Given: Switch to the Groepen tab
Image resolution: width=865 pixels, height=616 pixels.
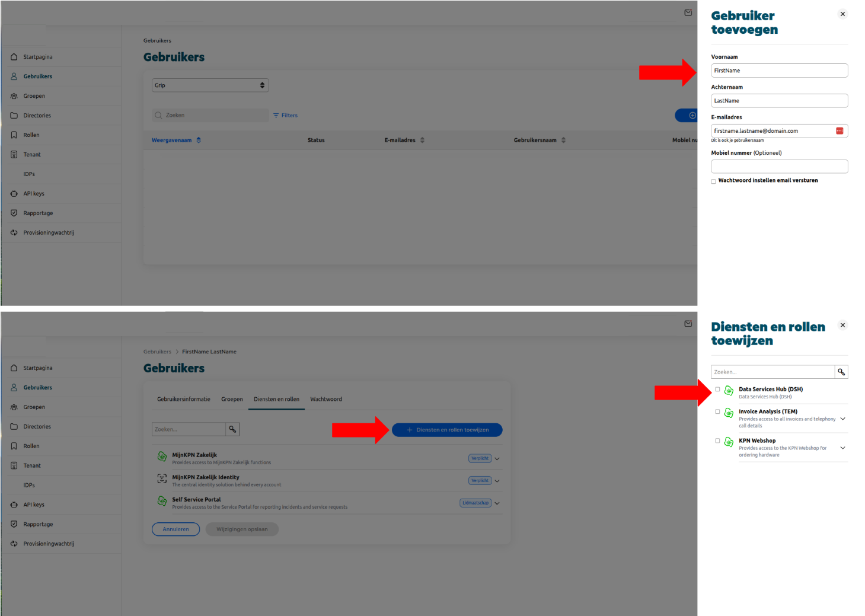Looking at the screenshot, I should point(232,400).
